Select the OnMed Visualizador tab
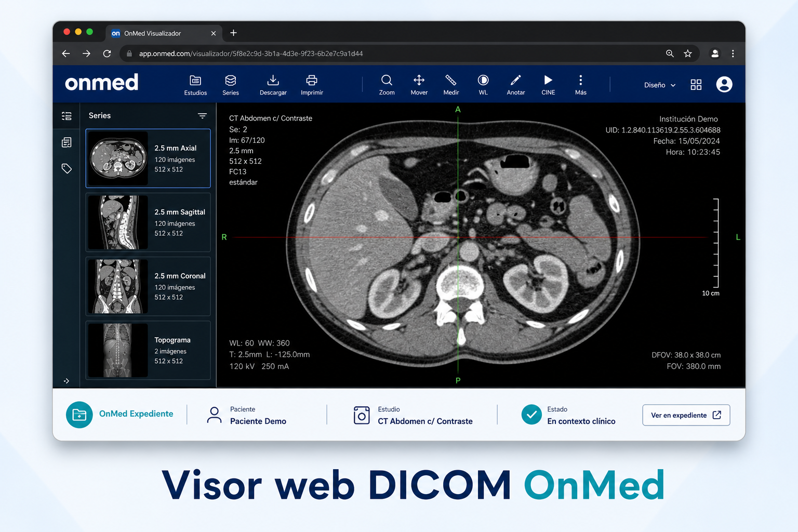 (x=164, y=33)
